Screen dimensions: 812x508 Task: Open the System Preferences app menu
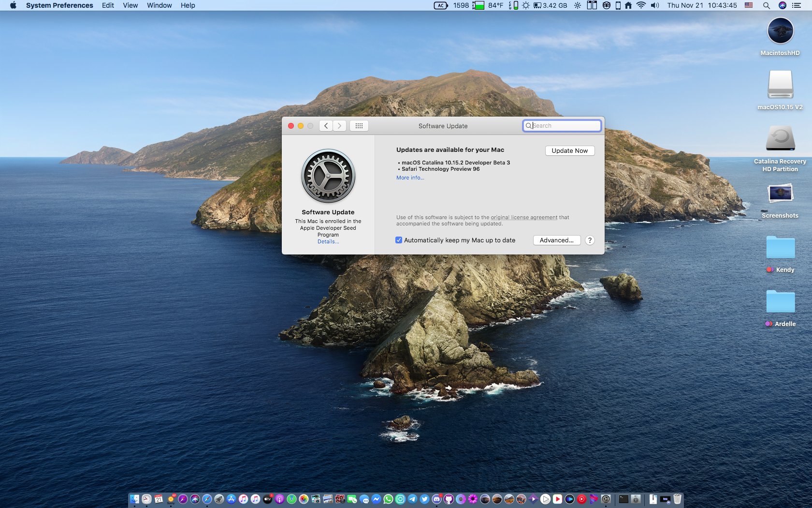(x=59, y=5)
